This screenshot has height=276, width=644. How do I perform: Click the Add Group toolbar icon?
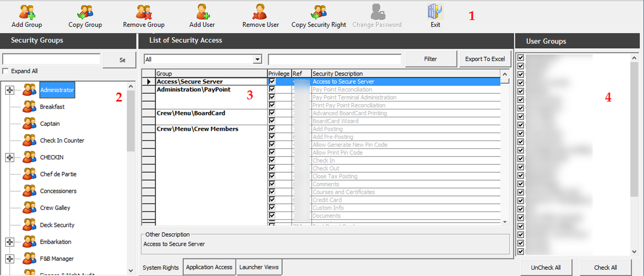[x=27, y=12]
